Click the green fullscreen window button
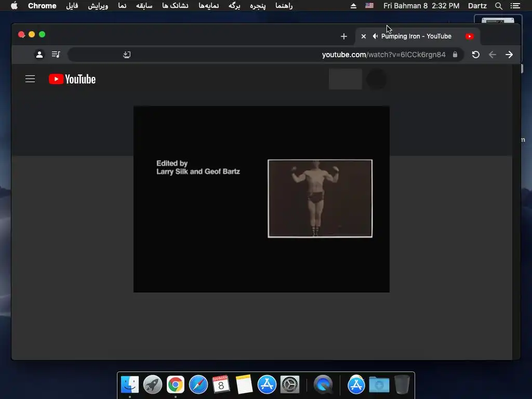This screenshot has height=399, width=532. [x=42, y=34]
